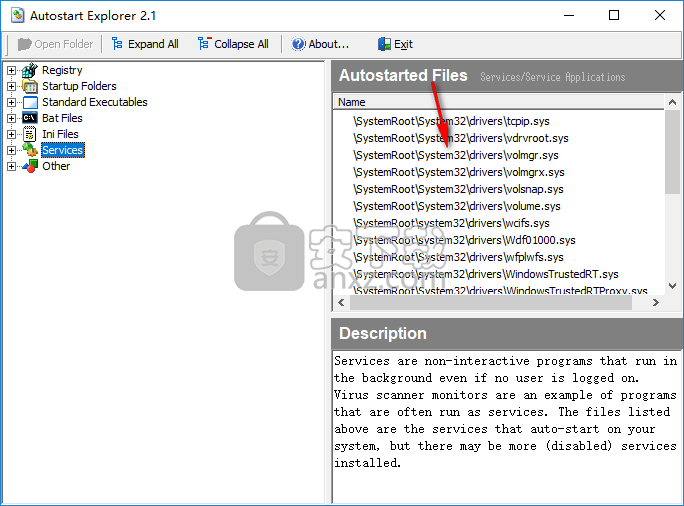Viewport: 684px width, 506px height.
Task: Expand the Ini Files node
Action: 12,134
